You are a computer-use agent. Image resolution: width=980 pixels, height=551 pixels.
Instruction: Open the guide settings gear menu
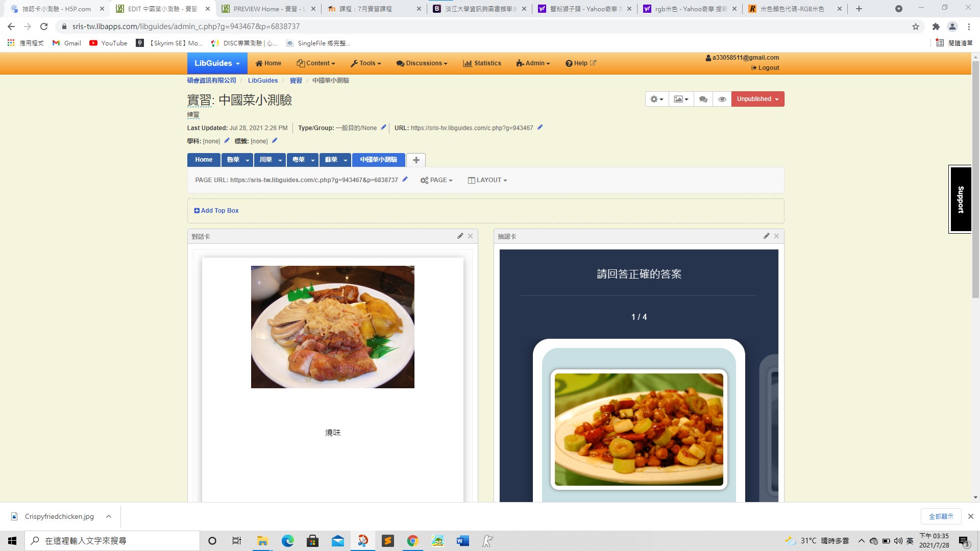[656, 99]
